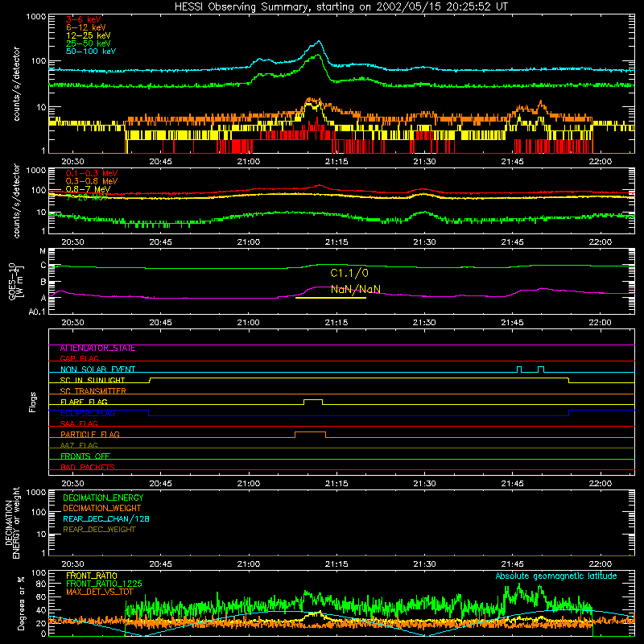Select the 3-6 keV legend label
This screenshot has height=644, width=644.
[x=84, y=19]
